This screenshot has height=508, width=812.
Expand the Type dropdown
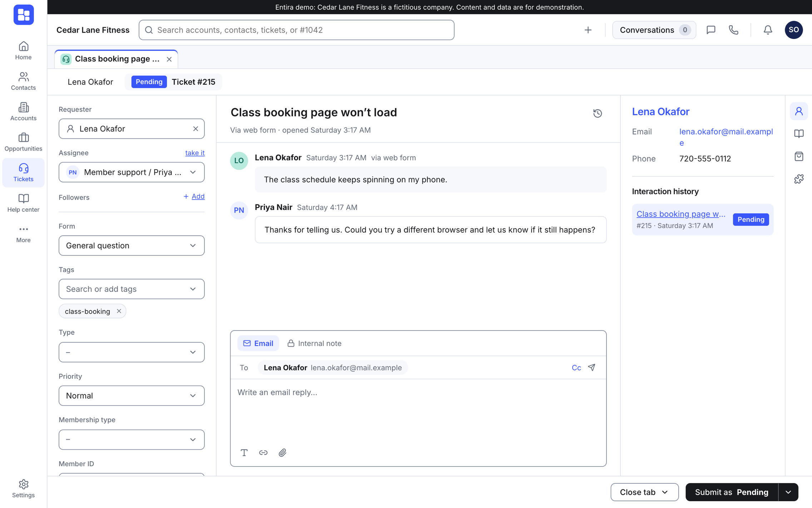click(132, 352)
